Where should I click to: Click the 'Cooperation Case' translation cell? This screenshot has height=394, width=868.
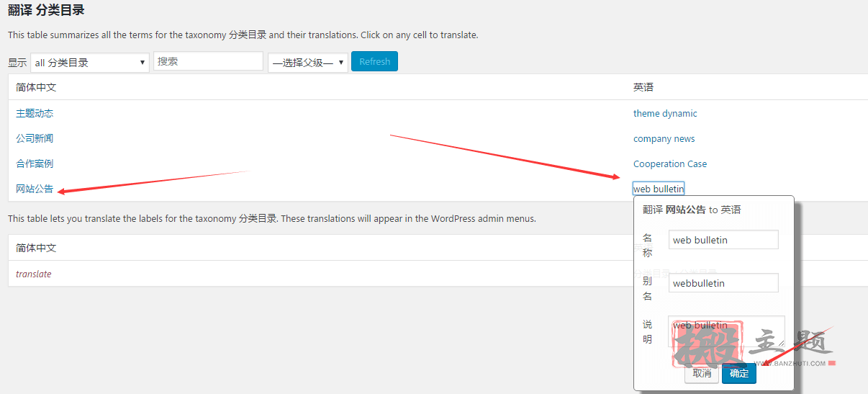coord(670,164)
